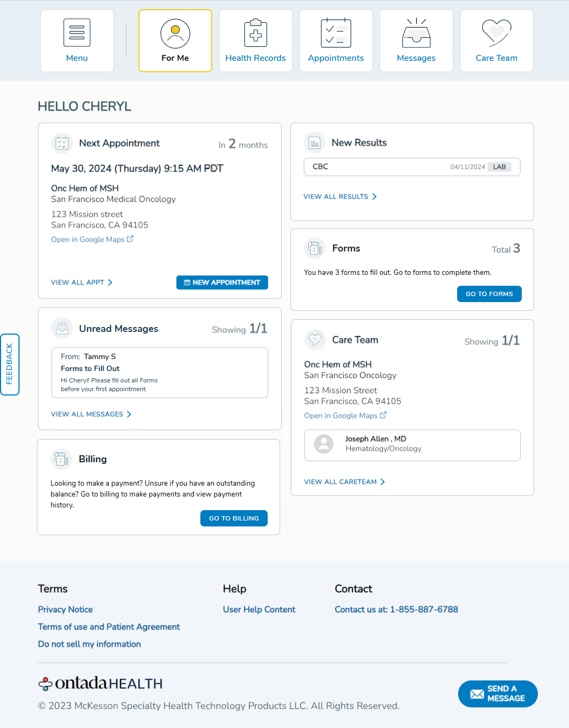Go to Appointments checklist icon
Image resolution: width=569 pixels, height=728 pixels.
(x=336, y=34)
